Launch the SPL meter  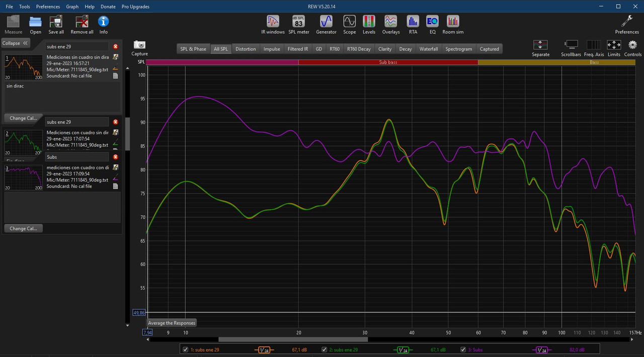tap(299, 25)
